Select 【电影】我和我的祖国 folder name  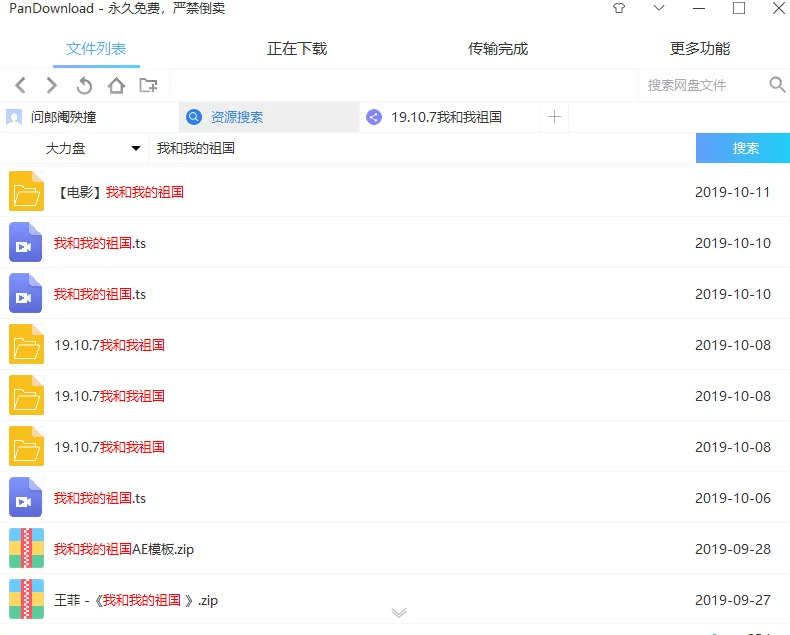[120, 192]
